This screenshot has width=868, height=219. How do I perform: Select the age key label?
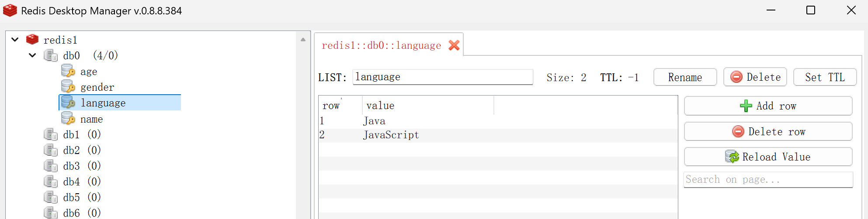[89, 72]
